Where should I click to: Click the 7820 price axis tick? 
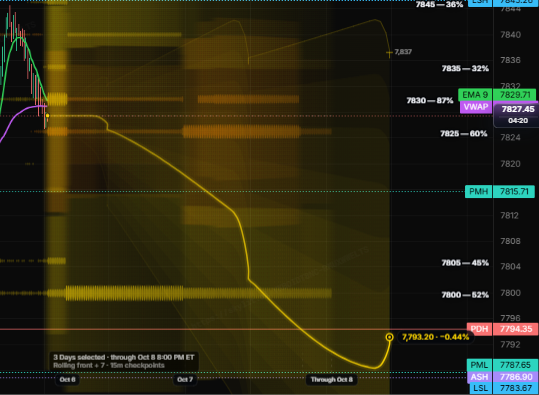510,164
